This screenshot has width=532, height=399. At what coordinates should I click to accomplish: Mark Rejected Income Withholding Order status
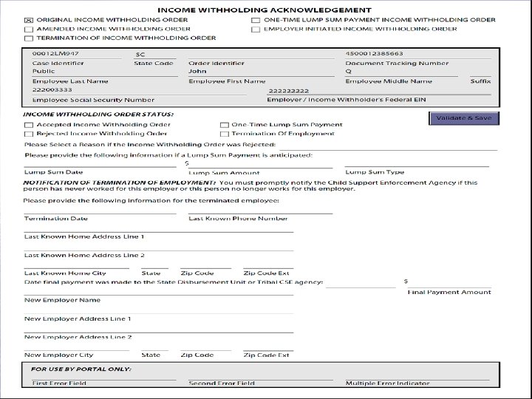point(29,134)
